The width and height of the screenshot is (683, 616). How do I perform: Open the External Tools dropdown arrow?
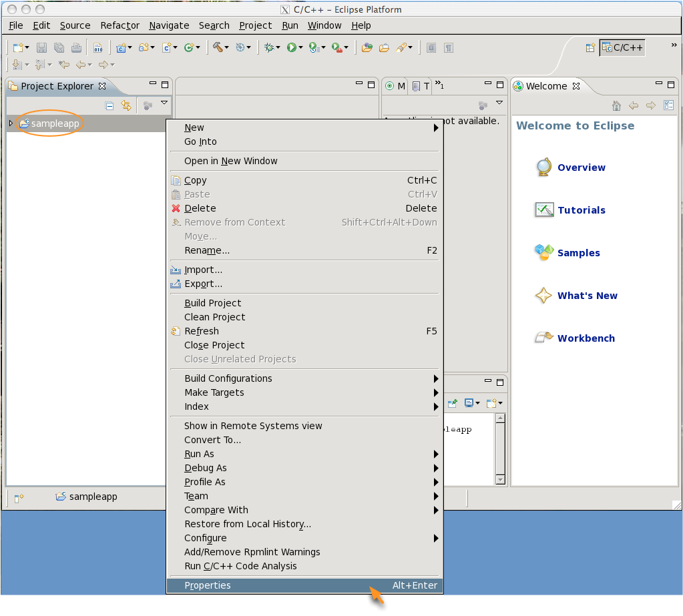347,47
